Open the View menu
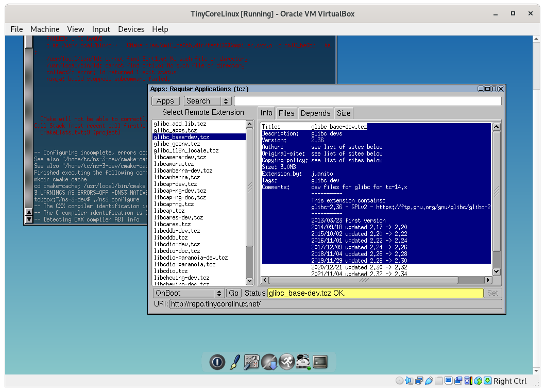Screen dimensions: 545x392 75,29
